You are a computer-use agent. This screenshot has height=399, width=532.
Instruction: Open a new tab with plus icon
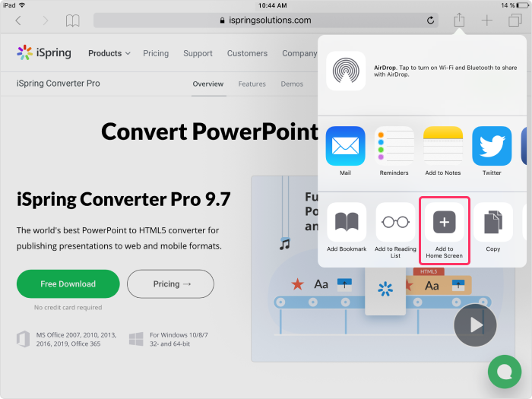coord(487,21)
